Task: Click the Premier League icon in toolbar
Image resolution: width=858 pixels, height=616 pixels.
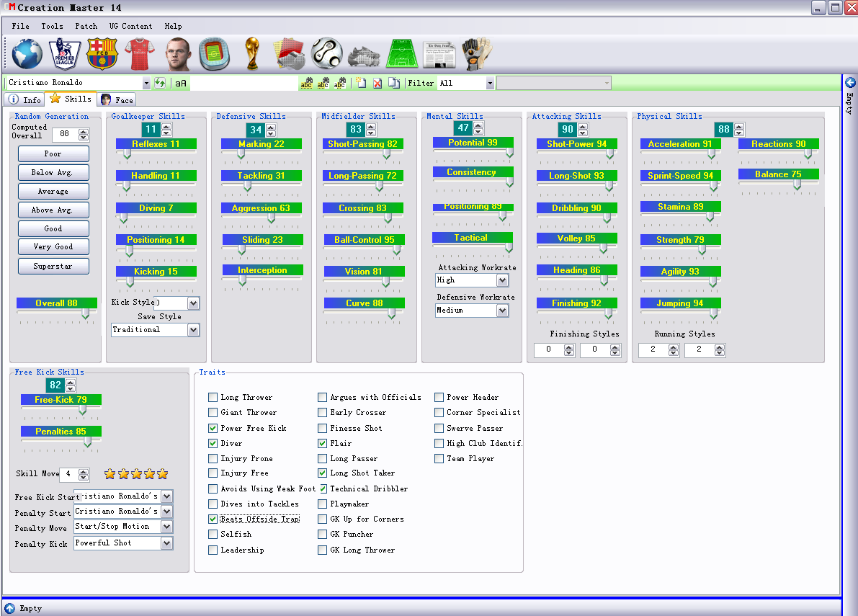Action: (x=65, y=53)
